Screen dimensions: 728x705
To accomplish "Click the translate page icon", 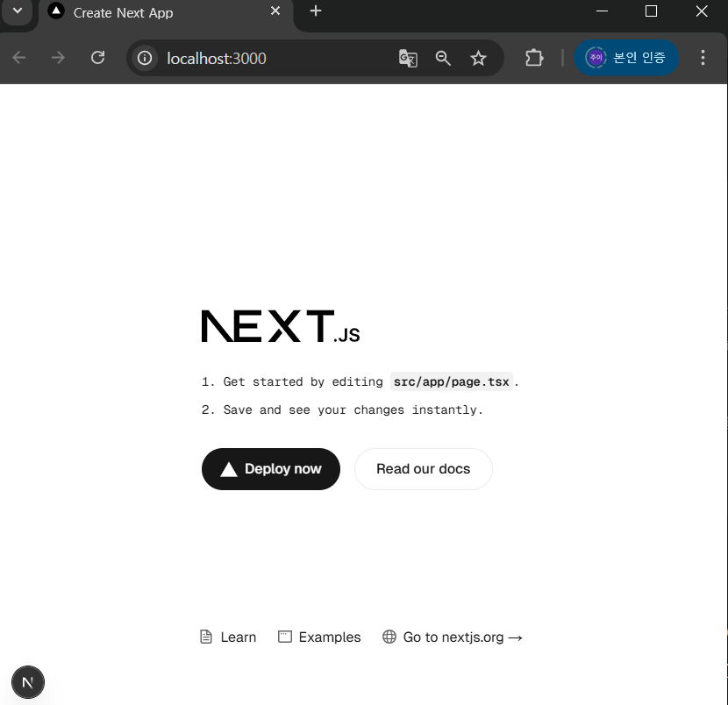I will tap(408, 58).
